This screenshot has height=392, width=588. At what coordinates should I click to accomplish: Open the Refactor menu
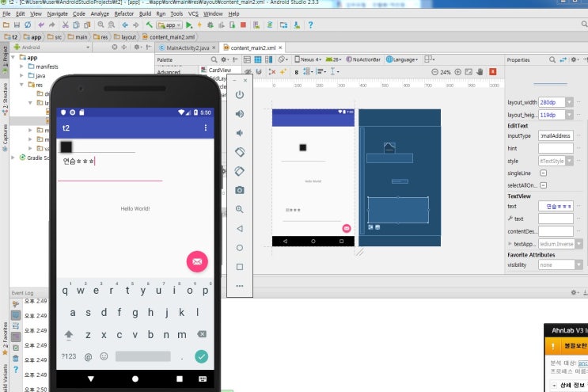123,14
